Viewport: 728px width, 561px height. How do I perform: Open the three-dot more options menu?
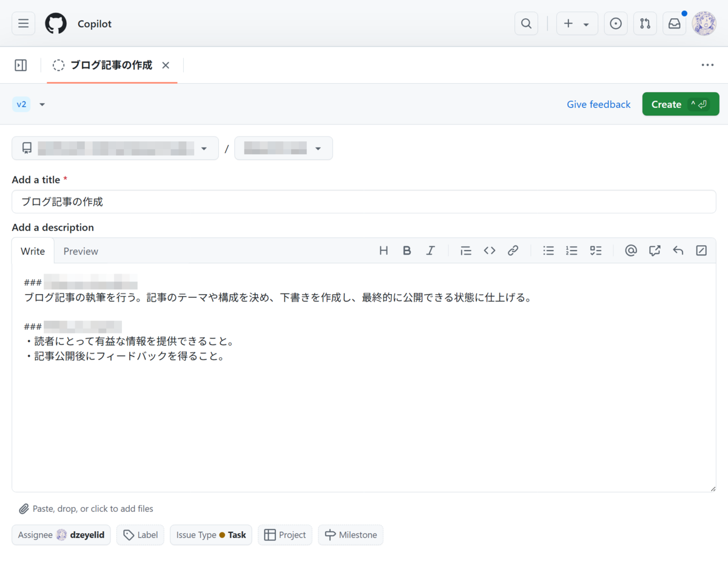[707, 65]
